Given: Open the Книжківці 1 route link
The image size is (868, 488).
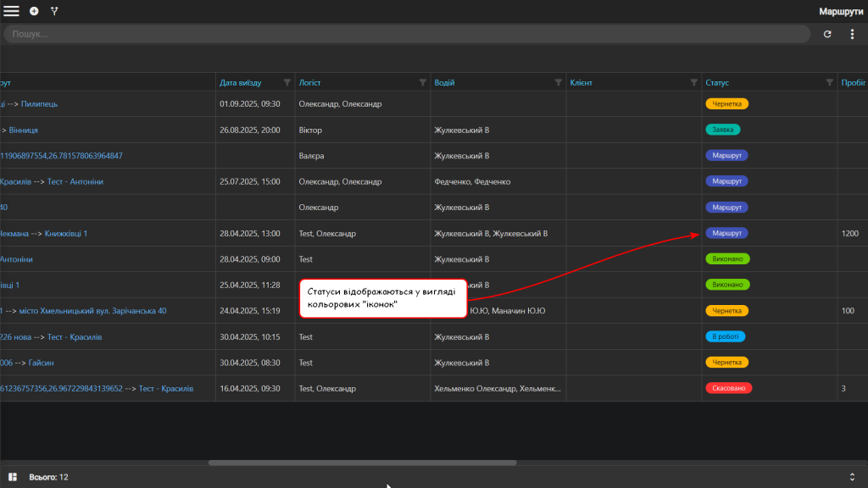Looking at the screenshot, I should (x=66, y=234).
